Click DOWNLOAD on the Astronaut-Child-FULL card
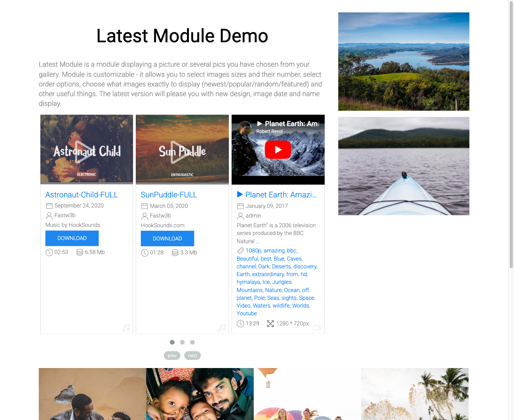Viewport: 514px width, 420px height. (72, 238)
